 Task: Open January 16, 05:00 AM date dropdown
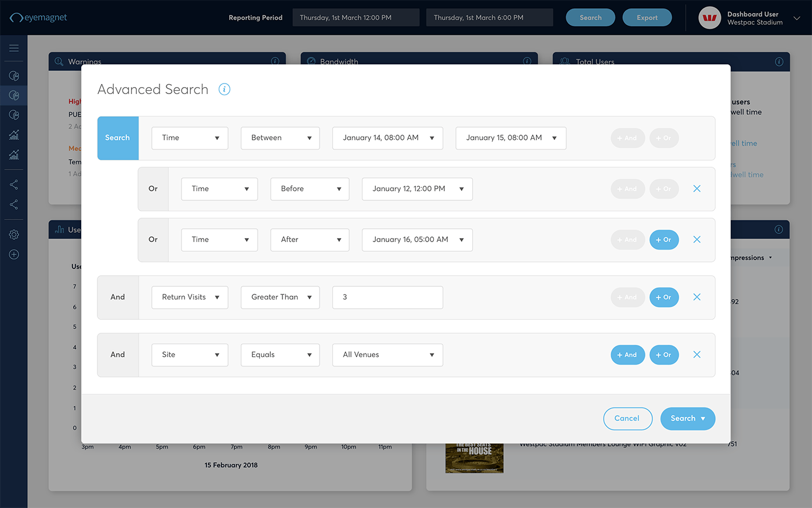coord(417,240)
